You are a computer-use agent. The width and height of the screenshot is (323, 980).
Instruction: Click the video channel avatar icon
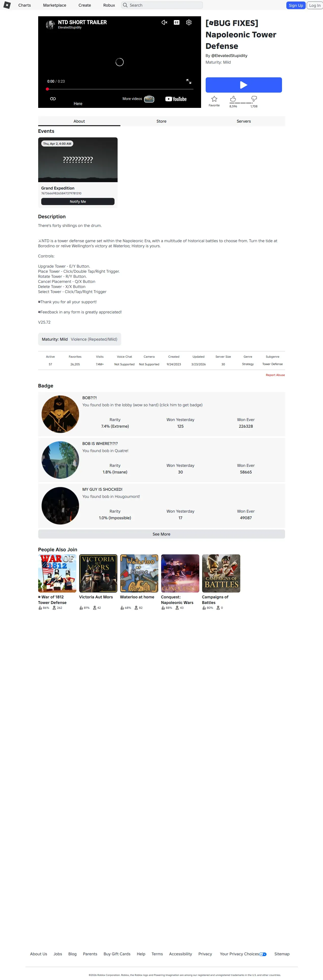(50, 25)
